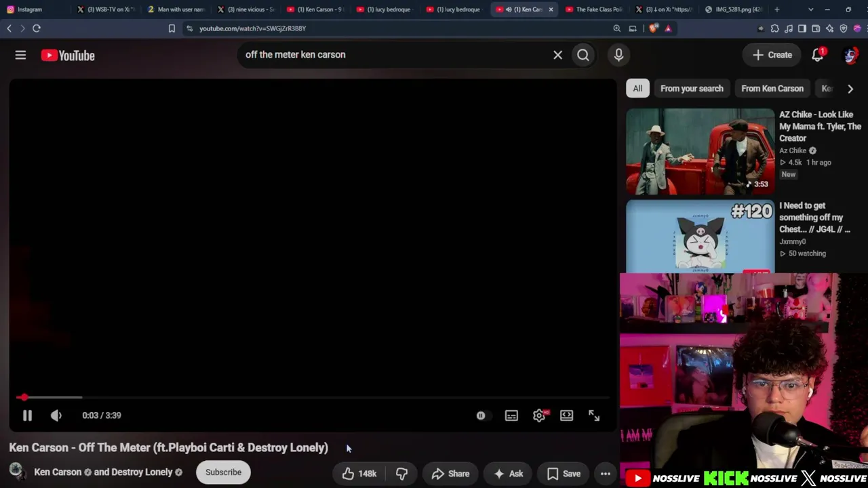This screenshot has height=488, width=868.
Task: Toggle subtitles/closed captions
Action: point(511,415)
